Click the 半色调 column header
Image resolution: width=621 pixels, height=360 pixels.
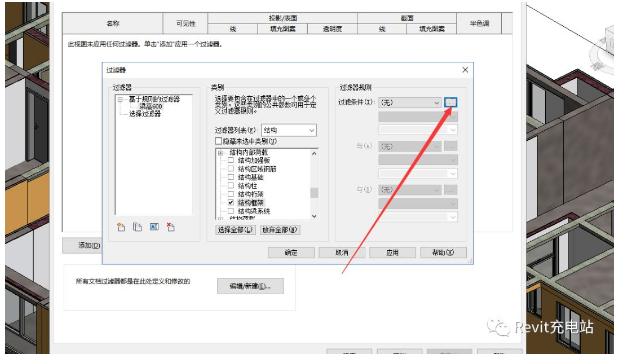point(479,23)
